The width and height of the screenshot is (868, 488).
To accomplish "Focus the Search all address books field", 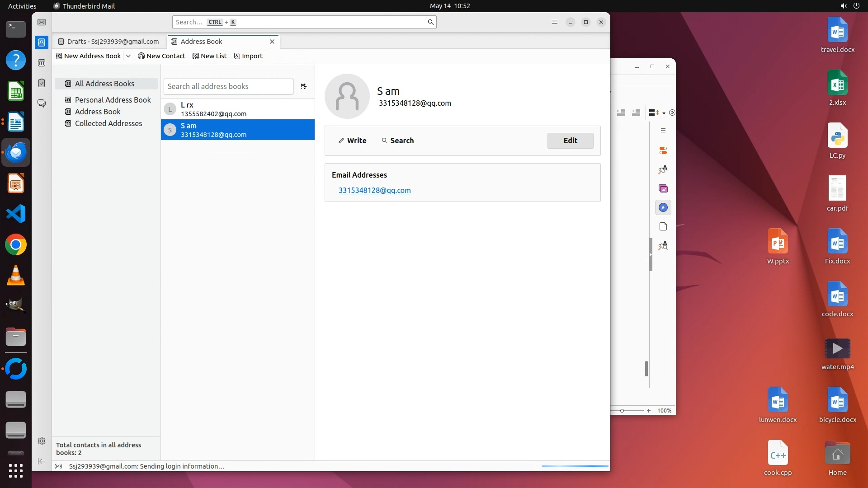I will pos(228,86).
